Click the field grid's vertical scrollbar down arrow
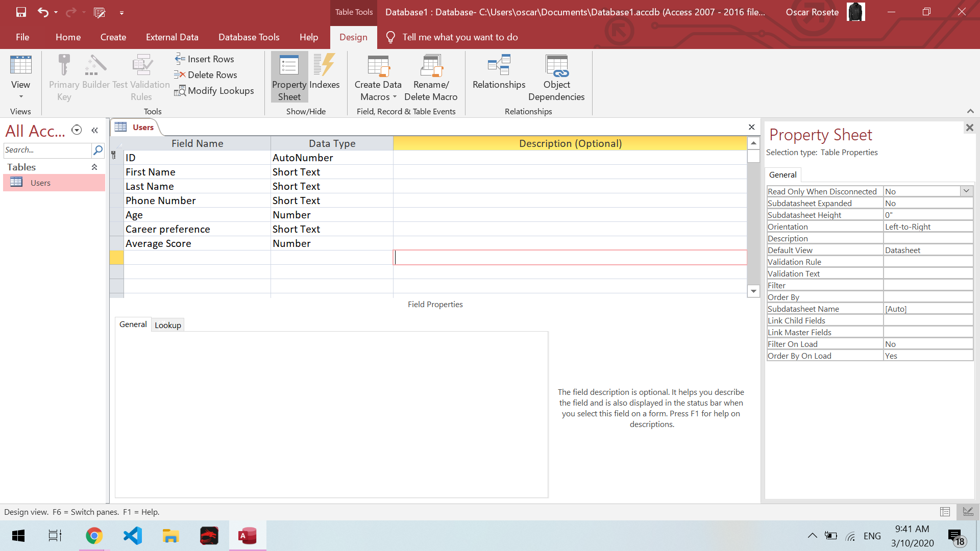The image size is (980, 551). [x=753, y=291]
